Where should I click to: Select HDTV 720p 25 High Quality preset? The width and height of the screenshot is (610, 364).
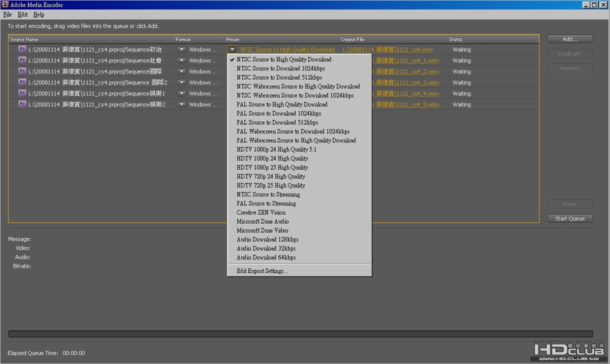[299, 185]
